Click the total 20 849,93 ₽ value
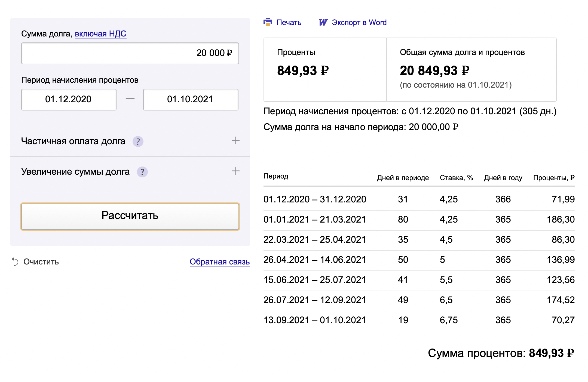Screen dimensions: 588x382 pyautogui.click(x=435, y=71)
